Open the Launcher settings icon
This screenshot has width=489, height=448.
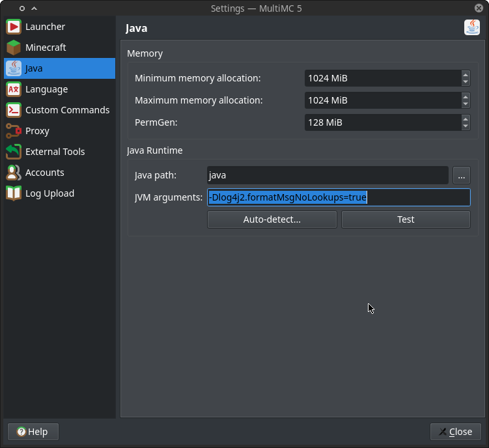(14, 27)
